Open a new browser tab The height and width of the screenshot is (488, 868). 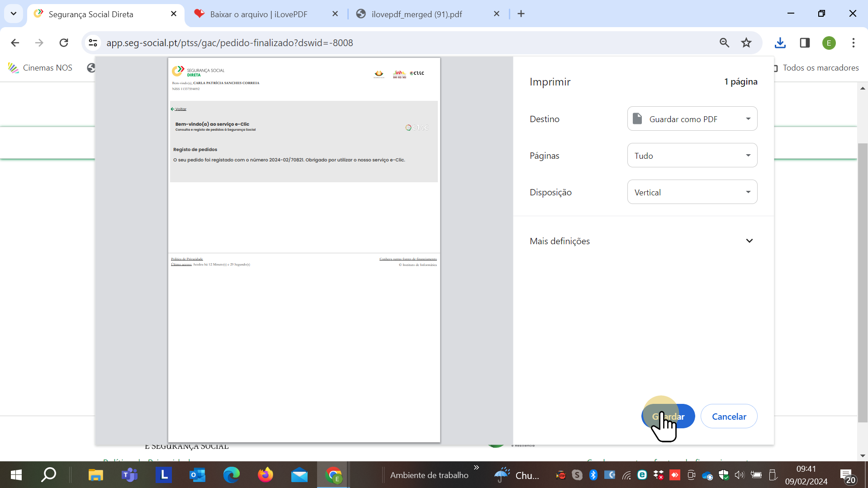point(521,14)
